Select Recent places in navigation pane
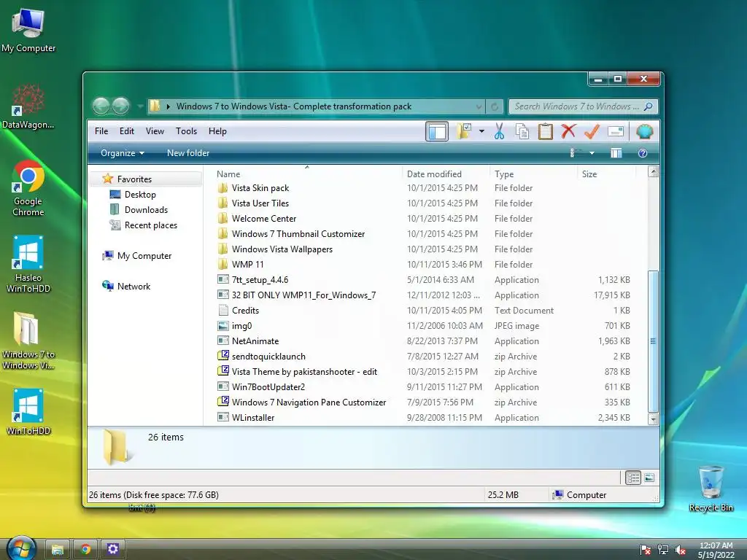This screenshot has height=560, width=747. pyautogui.click(x=151, y=225)
